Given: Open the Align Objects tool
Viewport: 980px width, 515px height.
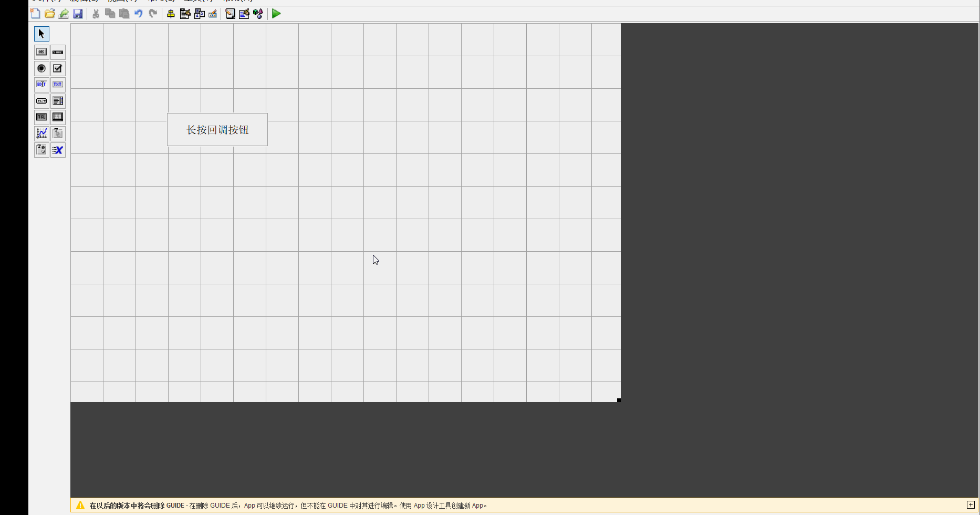Looking at the screenshot, I should pos(171,14).
